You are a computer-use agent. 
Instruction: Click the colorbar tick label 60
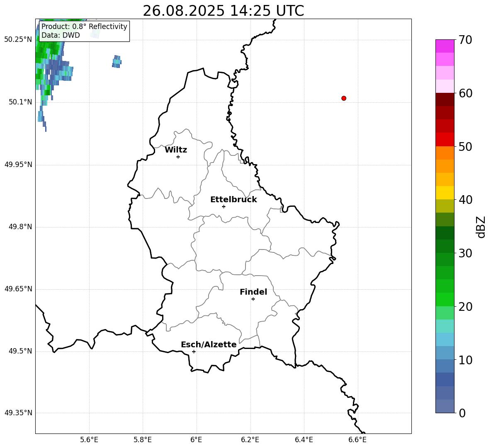465,93
